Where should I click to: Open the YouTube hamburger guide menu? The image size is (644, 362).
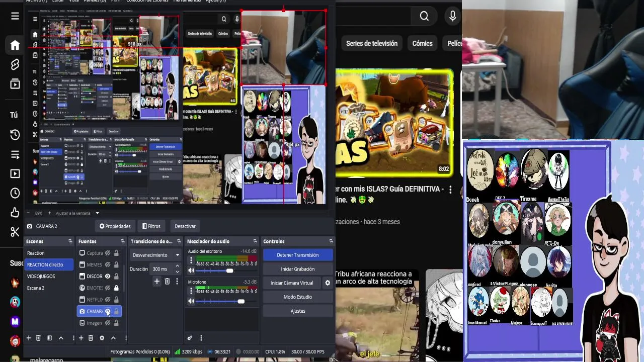pos(15,16)
